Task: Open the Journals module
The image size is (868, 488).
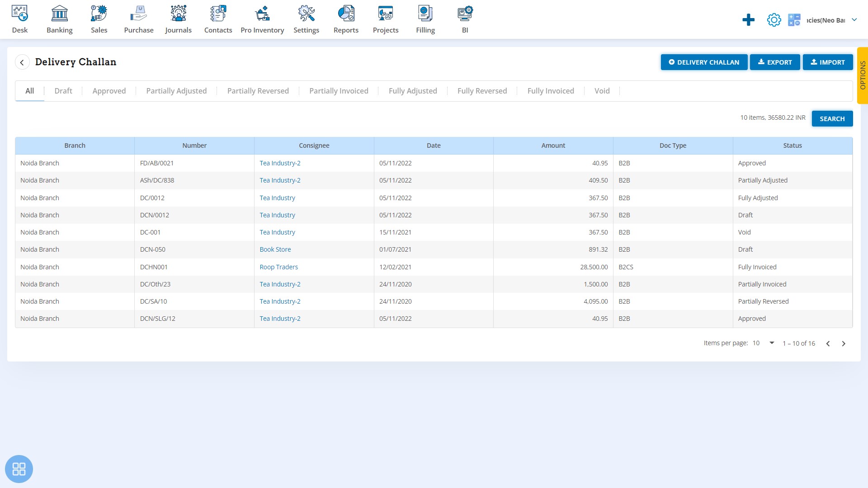Action: tap(178, 19)
